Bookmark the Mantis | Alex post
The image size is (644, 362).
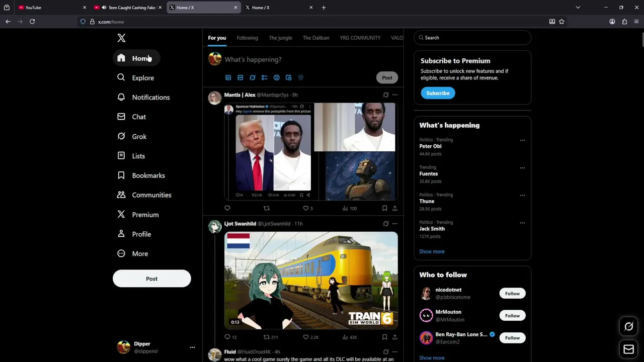tap(384, 208)
